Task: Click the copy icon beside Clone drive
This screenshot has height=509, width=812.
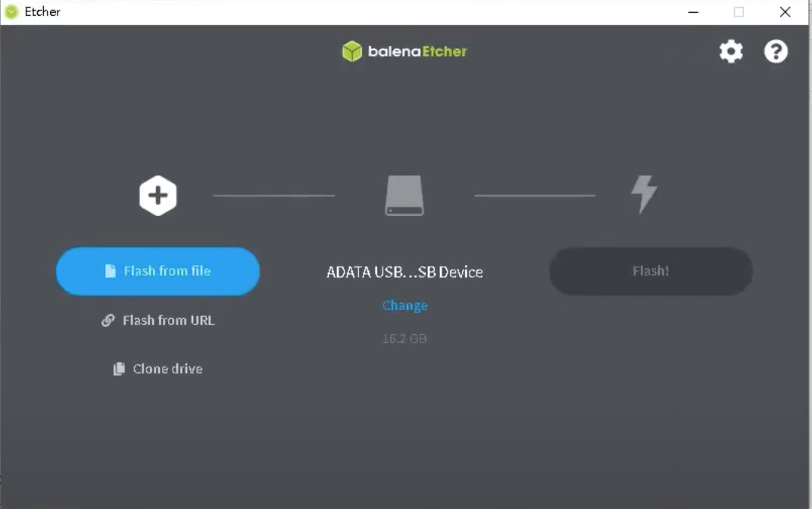Action: 119,369
